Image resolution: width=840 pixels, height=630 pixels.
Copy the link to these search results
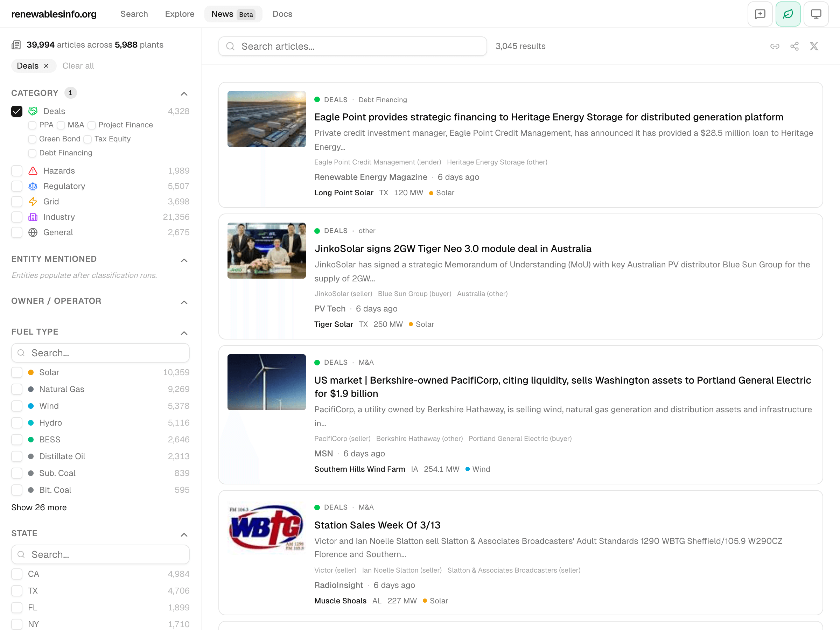[x=775, y=46]
